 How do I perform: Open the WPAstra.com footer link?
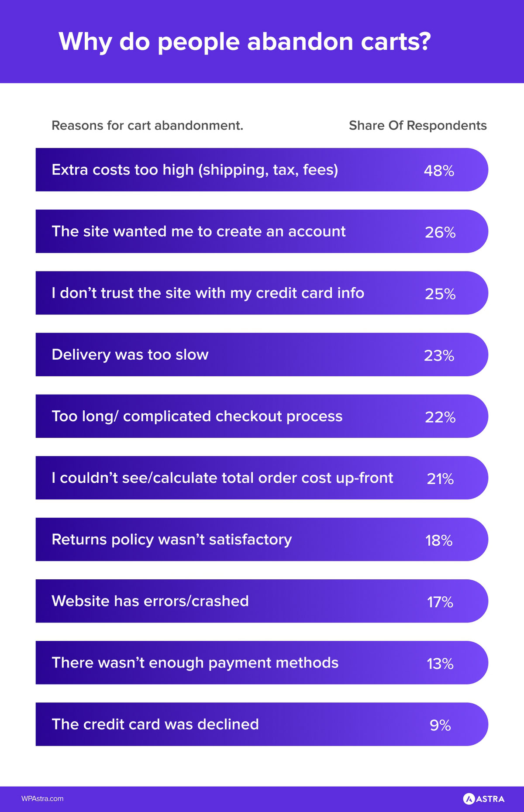pyautogui.click(x=42, y=798)
